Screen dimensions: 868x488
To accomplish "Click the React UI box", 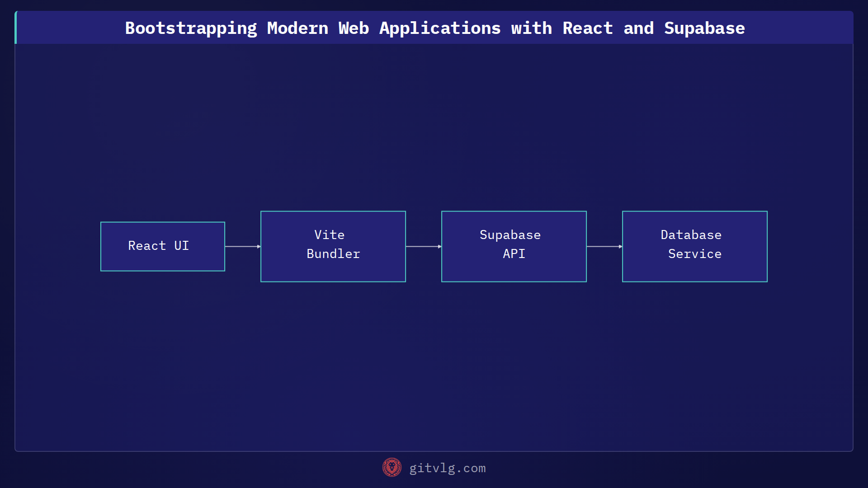I will 163,246.
